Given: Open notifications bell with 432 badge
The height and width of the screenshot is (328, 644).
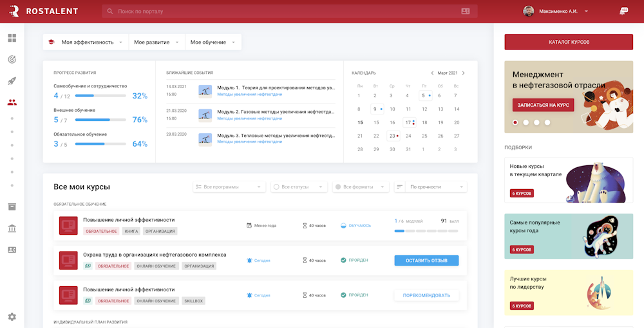Looking at the screenshot, I should click(x=623, y=11).
